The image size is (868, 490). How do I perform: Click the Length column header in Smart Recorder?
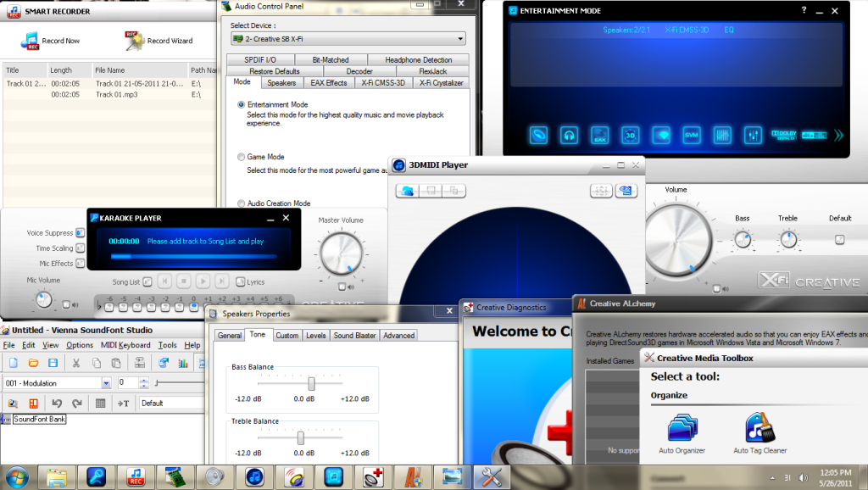tap(70, 70)
